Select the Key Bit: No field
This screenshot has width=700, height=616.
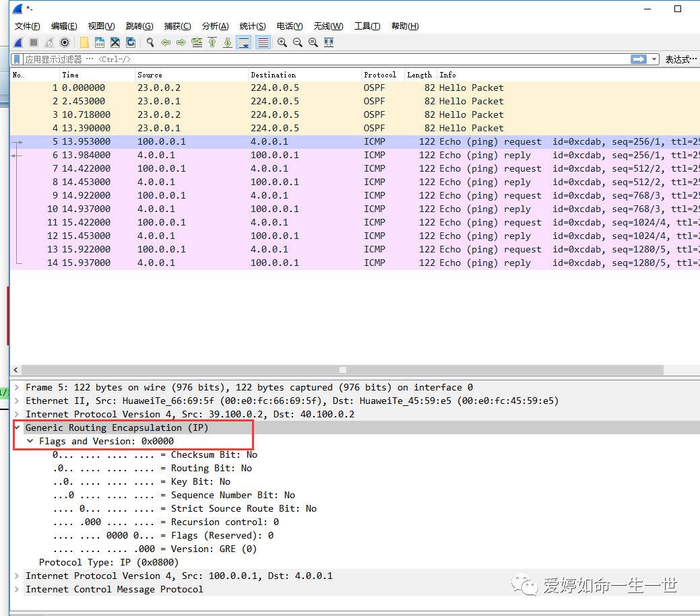141,482
